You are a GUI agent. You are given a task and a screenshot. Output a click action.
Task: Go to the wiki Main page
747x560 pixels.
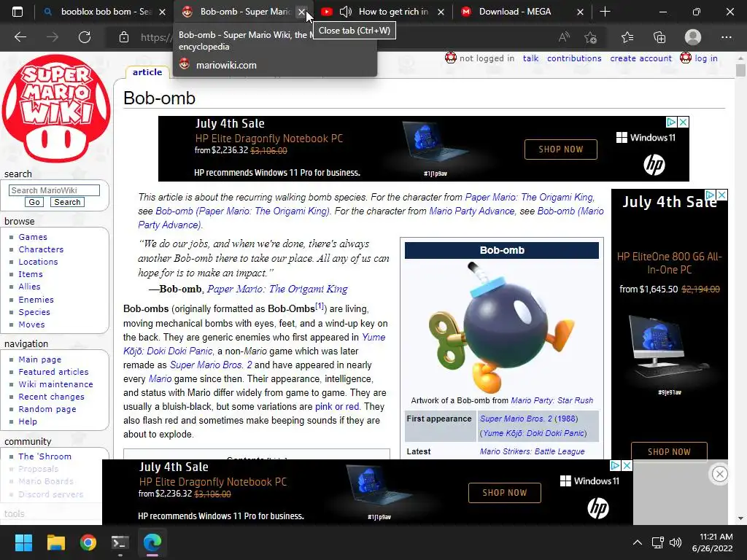(40, 359)
